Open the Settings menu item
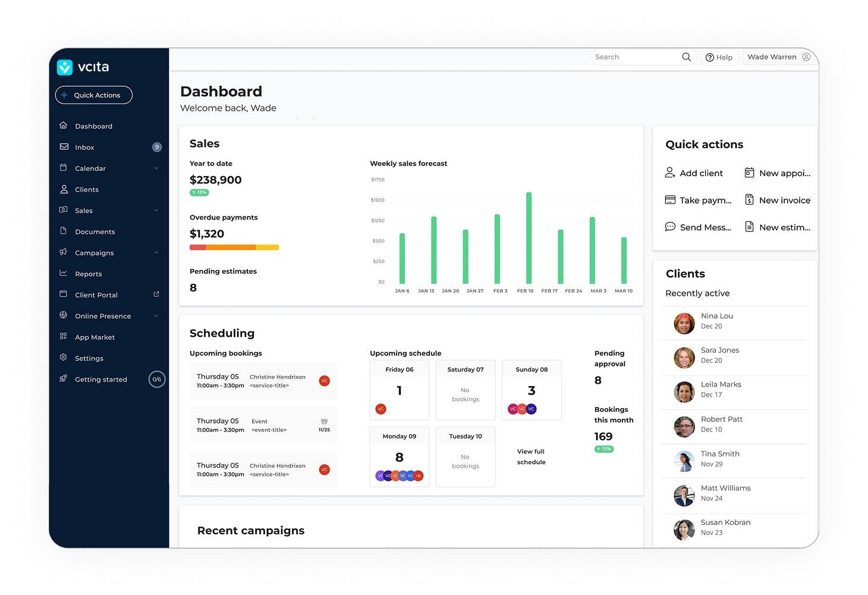This screenshot has width=868, height=595. click(x=89, y=358)
